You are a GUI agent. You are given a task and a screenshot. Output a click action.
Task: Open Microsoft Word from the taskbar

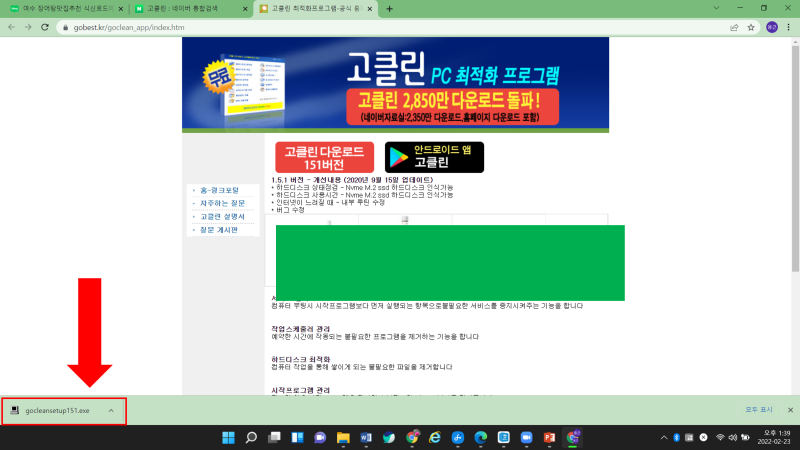click(x=366, y=438)
